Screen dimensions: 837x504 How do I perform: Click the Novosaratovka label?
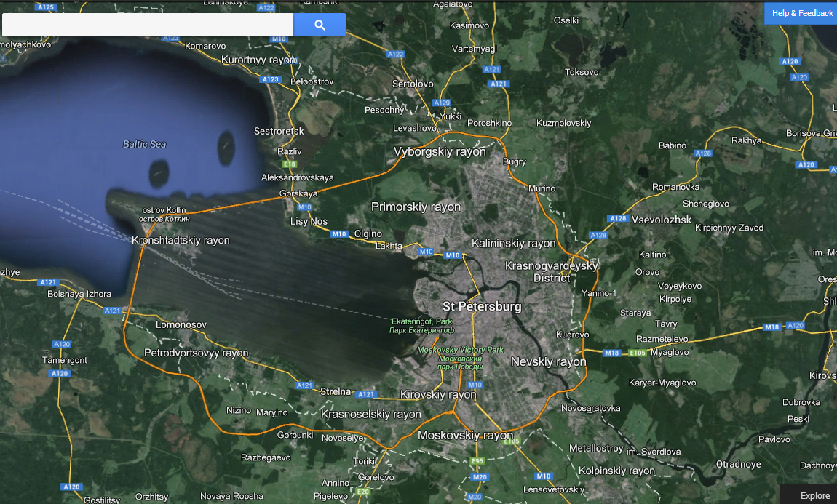click(590, 409)
